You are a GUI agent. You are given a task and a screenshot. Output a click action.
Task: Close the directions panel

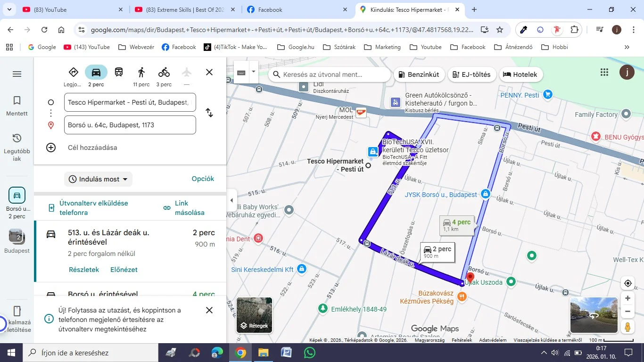click(209, 72)
